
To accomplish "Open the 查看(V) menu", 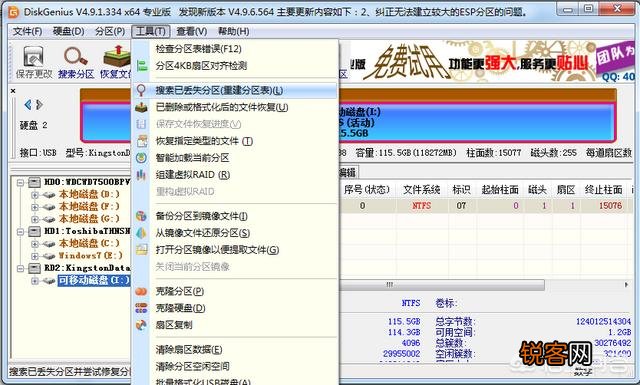I will [192, 31].
